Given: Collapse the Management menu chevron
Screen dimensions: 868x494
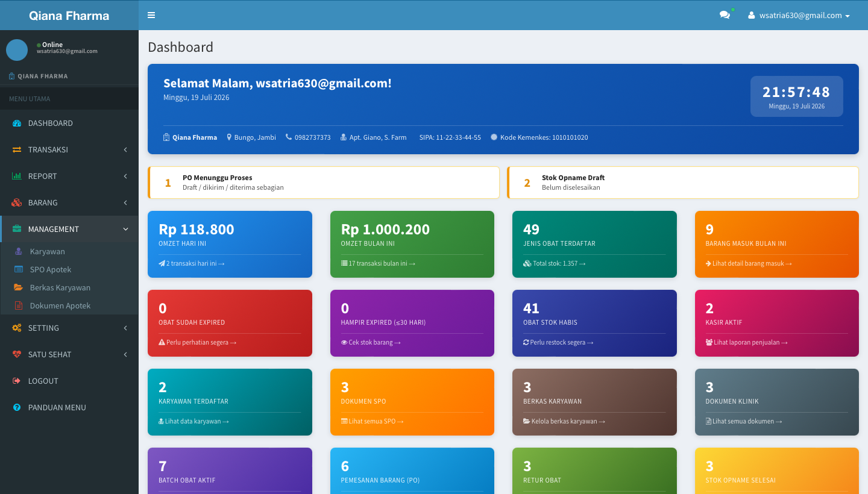Looking at the screenshot, I should [125, 229].
